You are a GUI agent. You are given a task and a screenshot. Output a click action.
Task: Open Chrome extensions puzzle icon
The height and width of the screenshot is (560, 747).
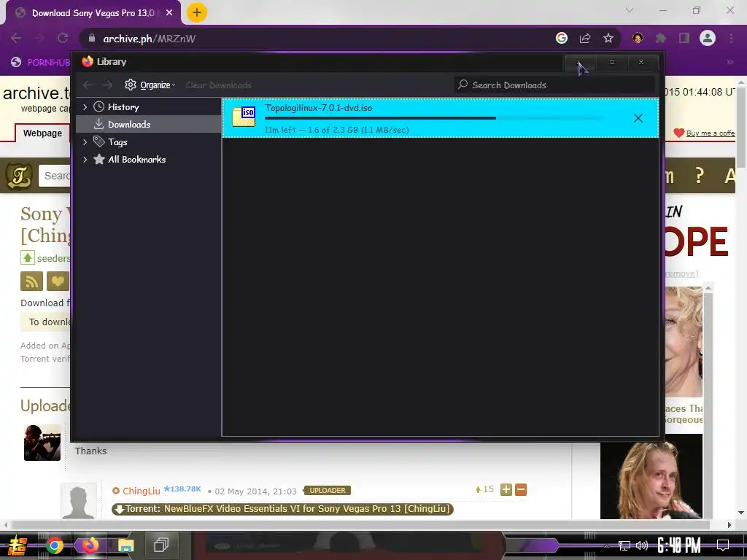click(x=661, y=38)
